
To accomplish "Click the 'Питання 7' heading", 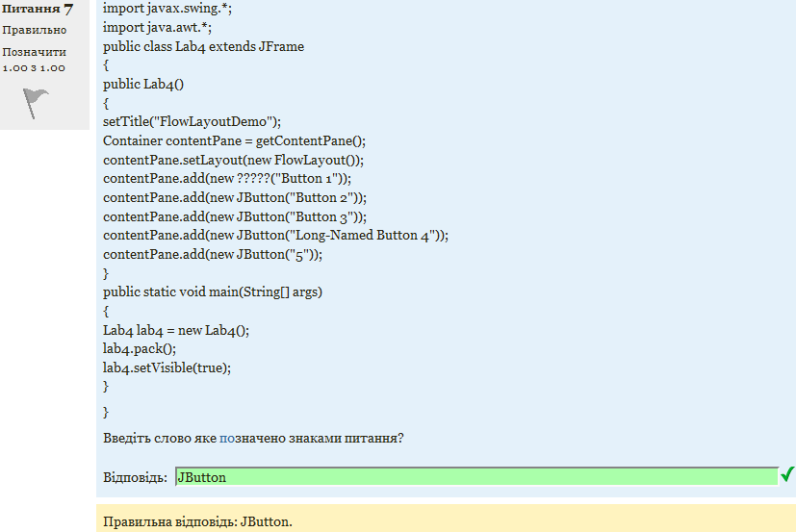I will 38,9.
